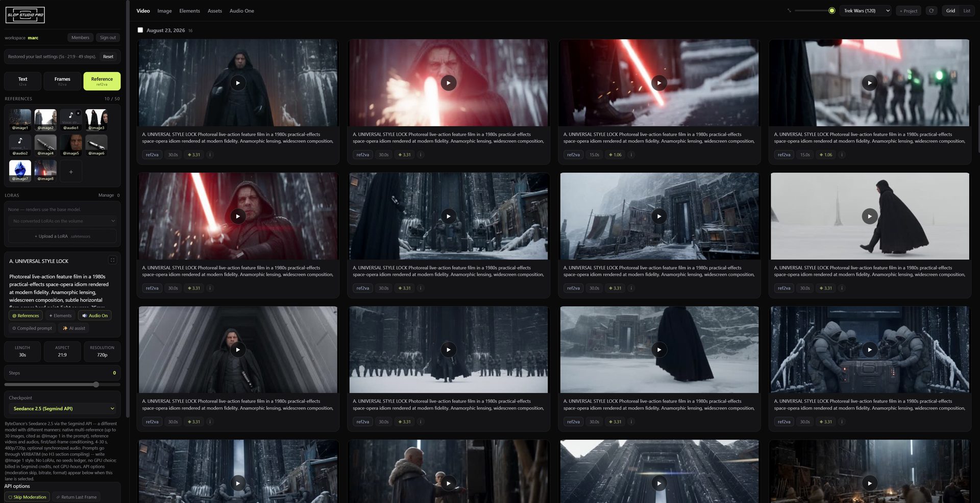Toggle the Elements chip under the prompt

60,316
